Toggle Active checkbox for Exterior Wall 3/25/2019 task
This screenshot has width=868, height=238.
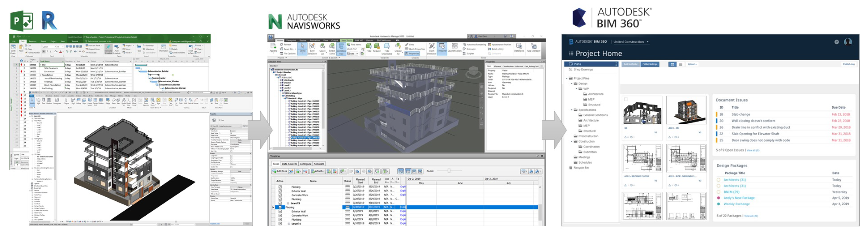tap(280, 191)
